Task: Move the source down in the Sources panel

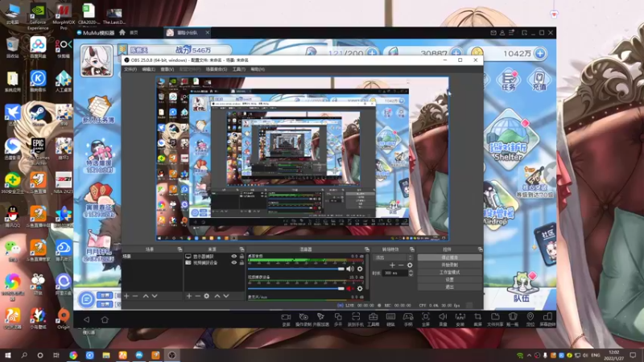Action: 226,296
